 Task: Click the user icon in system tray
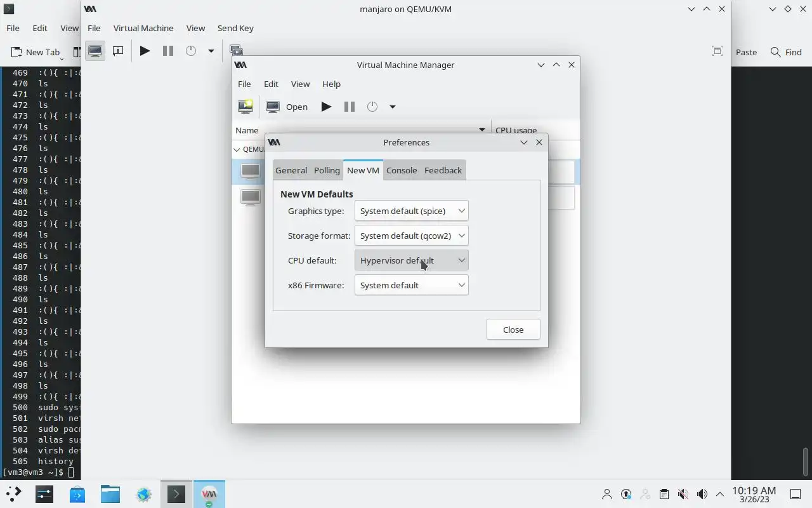[x=607, y=494]
